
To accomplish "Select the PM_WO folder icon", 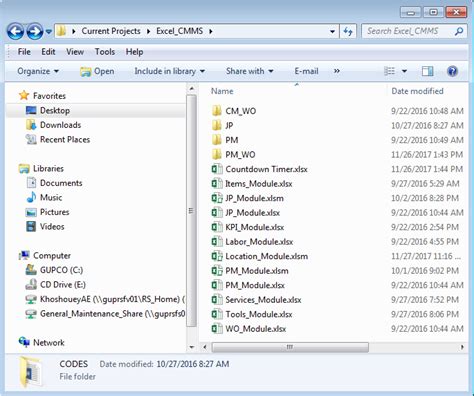I will point(217,154).
